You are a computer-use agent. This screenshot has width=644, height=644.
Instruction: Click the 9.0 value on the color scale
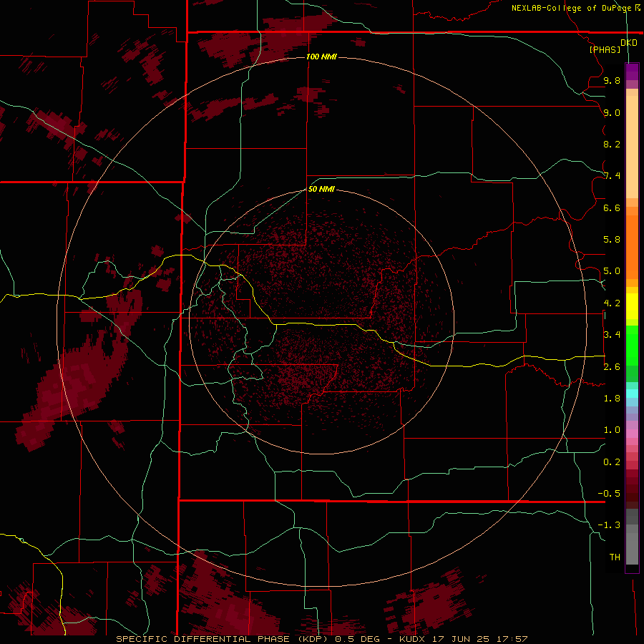click(x=612, y=112)
